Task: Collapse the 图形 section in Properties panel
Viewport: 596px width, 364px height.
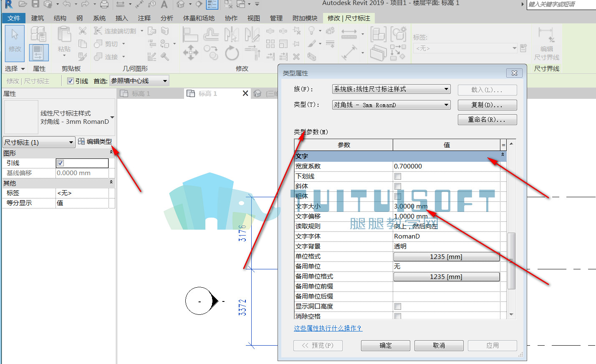Action: pos(111,153)
